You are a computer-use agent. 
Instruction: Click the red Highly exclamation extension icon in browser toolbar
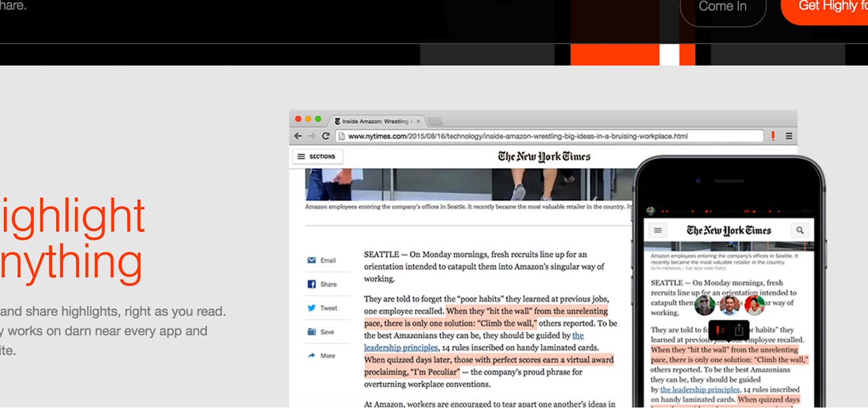773,136
